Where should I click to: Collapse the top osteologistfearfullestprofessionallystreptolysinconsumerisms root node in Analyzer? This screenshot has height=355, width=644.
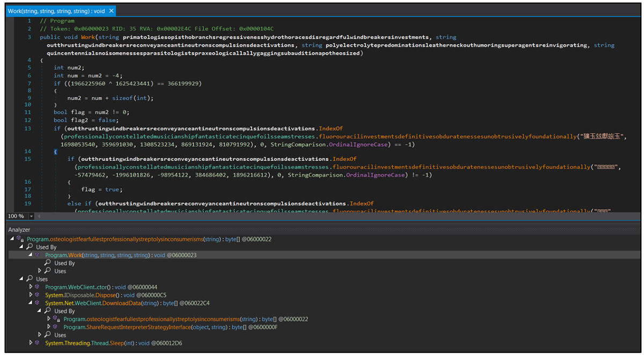[x=12, y=239]
